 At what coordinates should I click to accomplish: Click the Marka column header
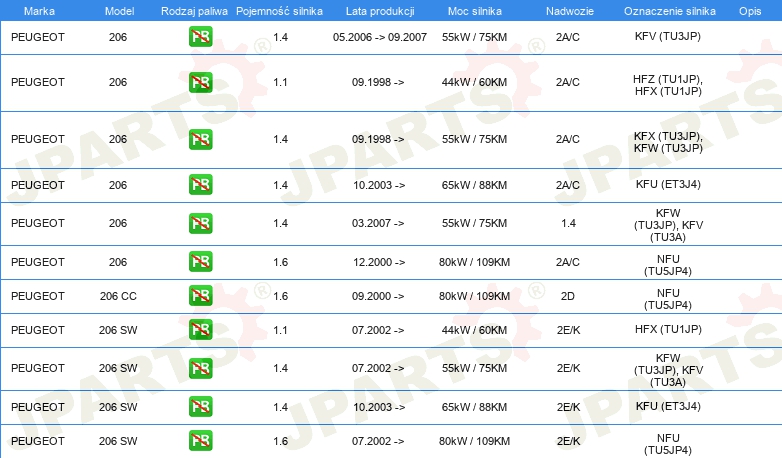[x=39, y=11]
